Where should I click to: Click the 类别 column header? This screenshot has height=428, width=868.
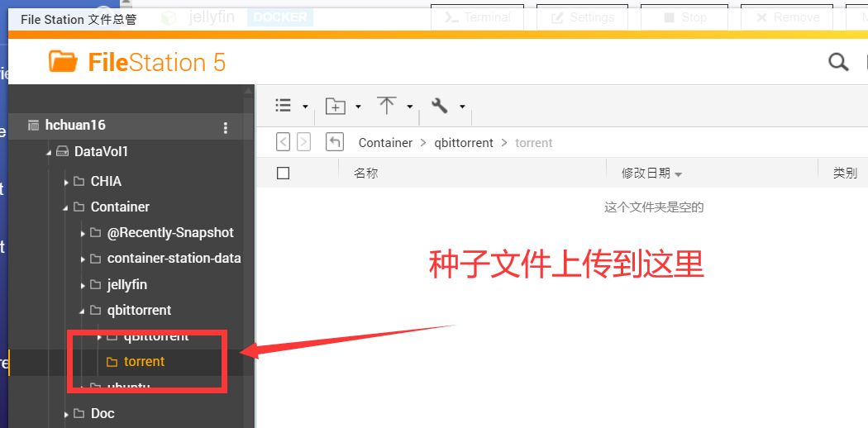click(x=845, y=173)
